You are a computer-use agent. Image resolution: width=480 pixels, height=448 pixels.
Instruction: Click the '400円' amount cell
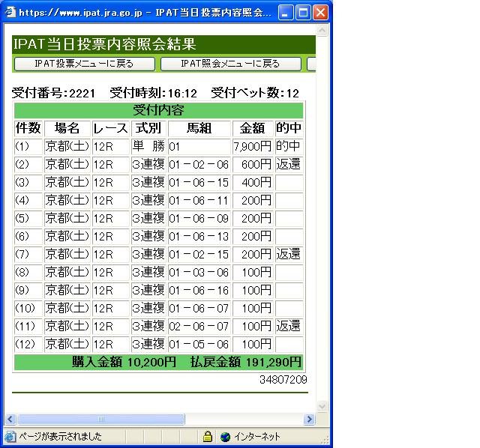(253, 183)
